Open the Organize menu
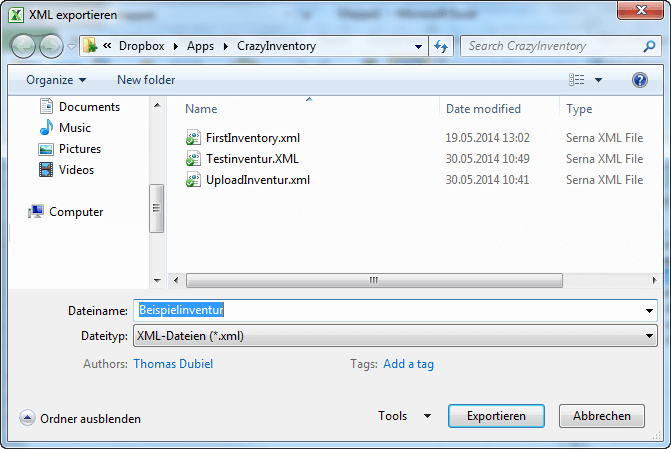Screen dimensions: 671x449 coord(56,80)
